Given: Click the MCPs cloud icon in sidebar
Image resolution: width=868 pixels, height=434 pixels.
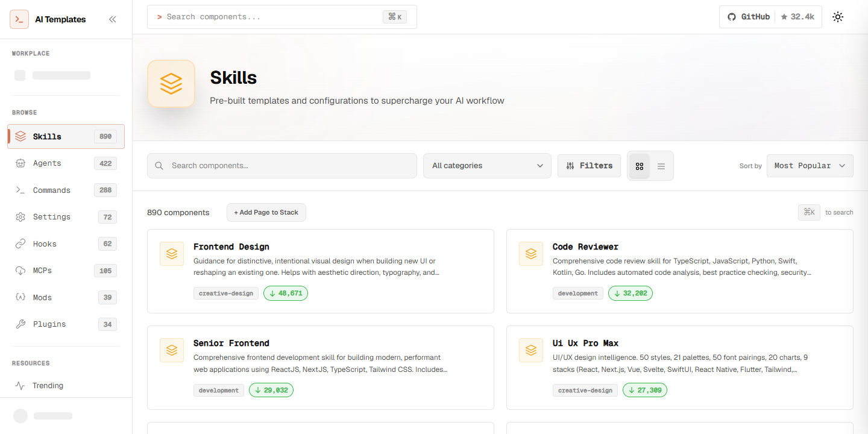Looking at the screenshot, I should point(20,271).
